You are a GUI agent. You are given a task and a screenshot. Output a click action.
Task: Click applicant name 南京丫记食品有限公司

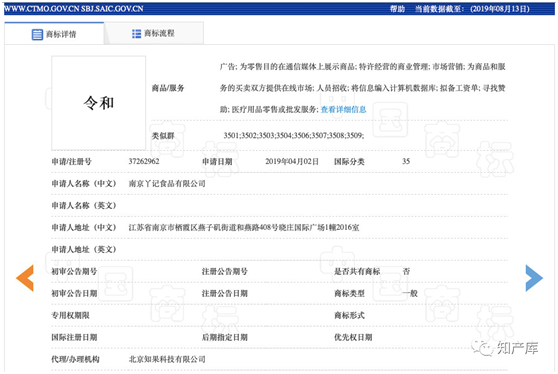tap(167, 184)
